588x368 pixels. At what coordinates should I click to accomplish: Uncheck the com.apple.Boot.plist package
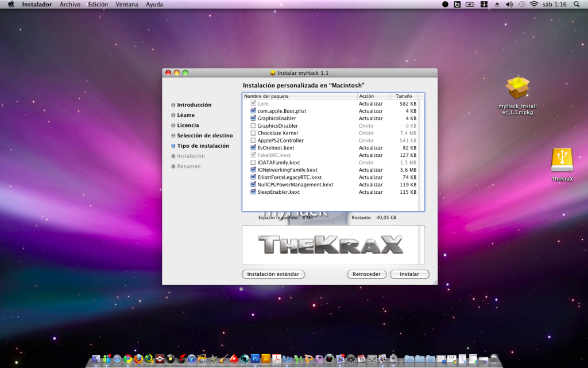253,111
